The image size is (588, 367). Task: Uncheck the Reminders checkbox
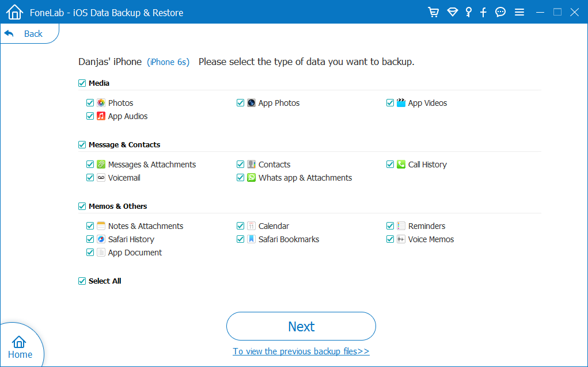[390, 225]
